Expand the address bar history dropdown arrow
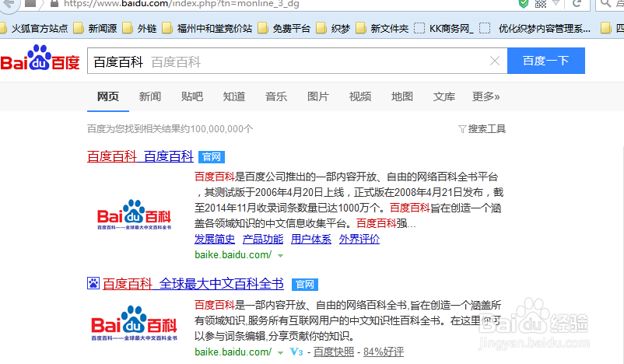This screenshot has width=624, height=364. tap(556, 3)
